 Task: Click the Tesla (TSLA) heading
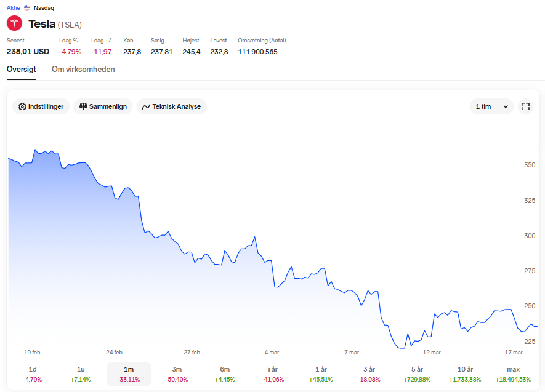pos(55,24)
